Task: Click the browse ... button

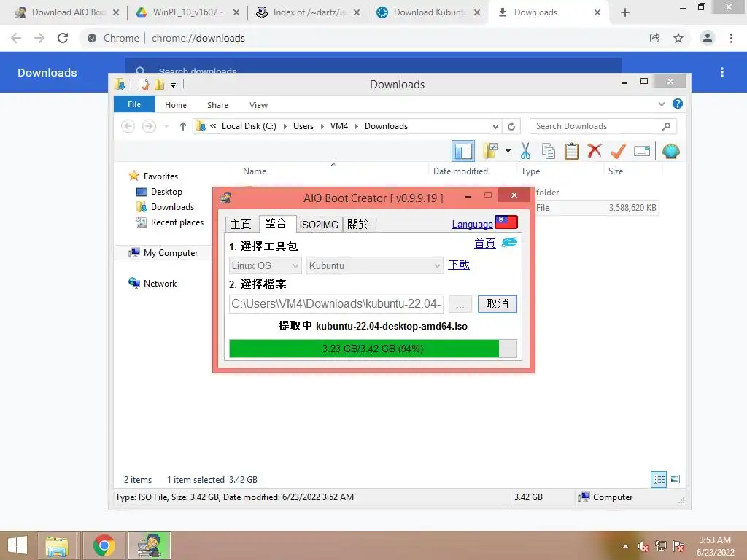Action: tap(460, 304)
